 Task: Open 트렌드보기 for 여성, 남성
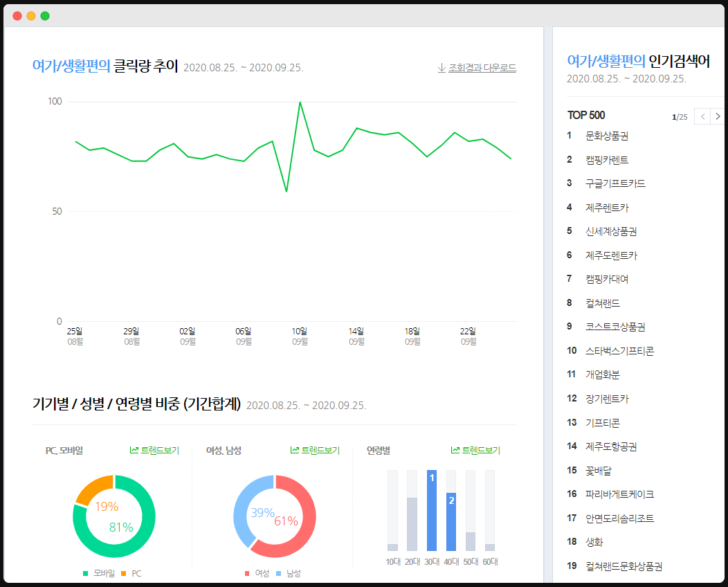click(x=320, y=450)
